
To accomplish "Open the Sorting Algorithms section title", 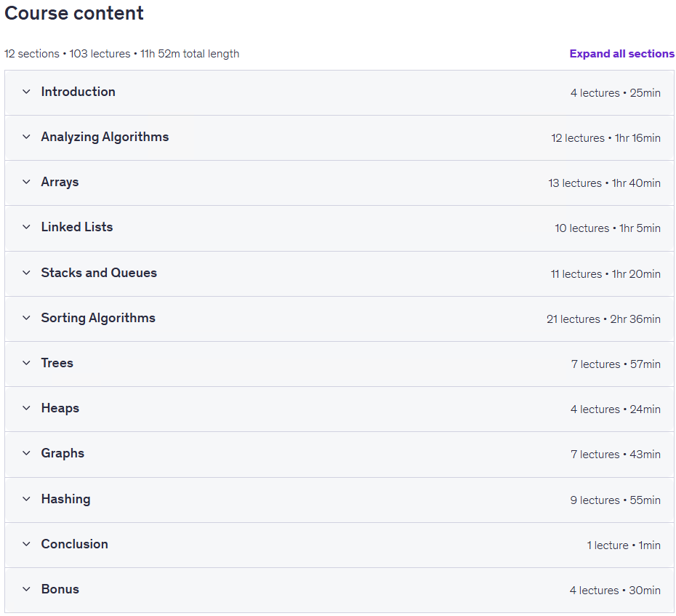I will tap(98, 319).
